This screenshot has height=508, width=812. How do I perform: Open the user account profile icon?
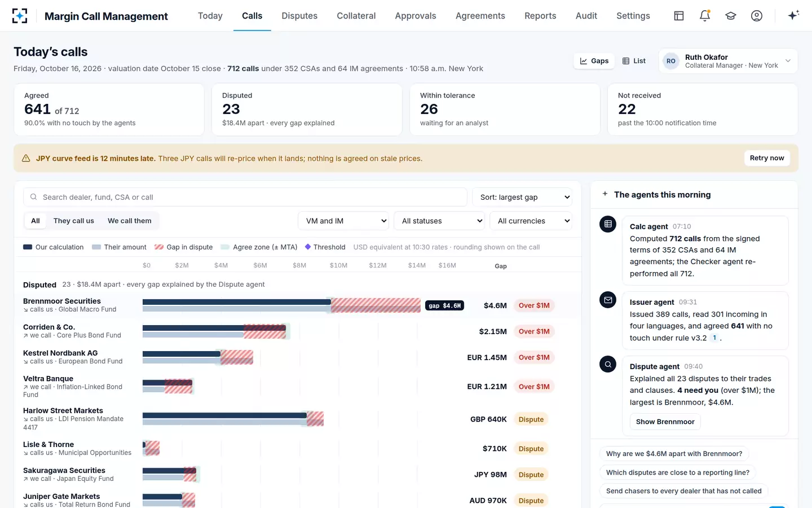point(757,16)
